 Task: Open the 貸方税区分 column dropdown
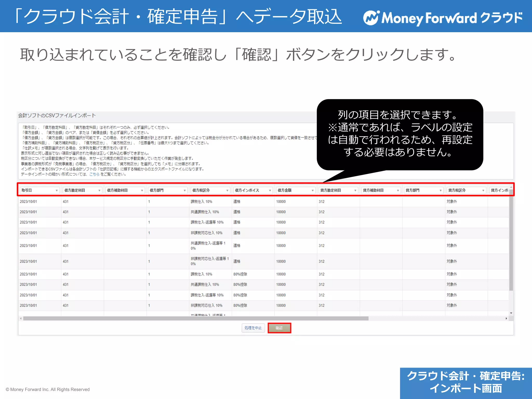coord(466,190)
